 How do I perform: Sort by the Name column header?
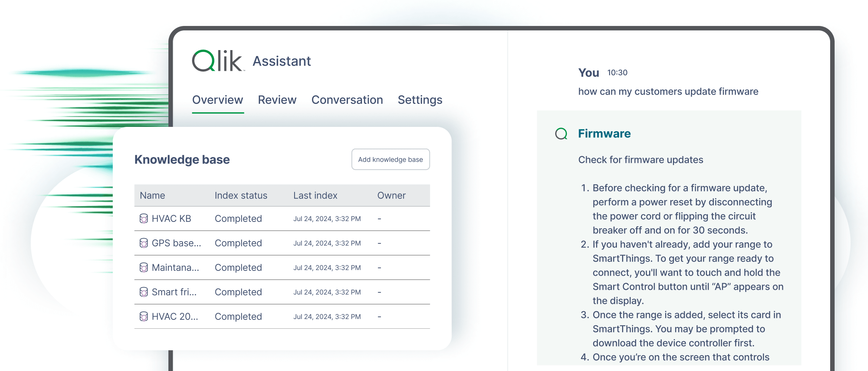[x=152, y=196]
